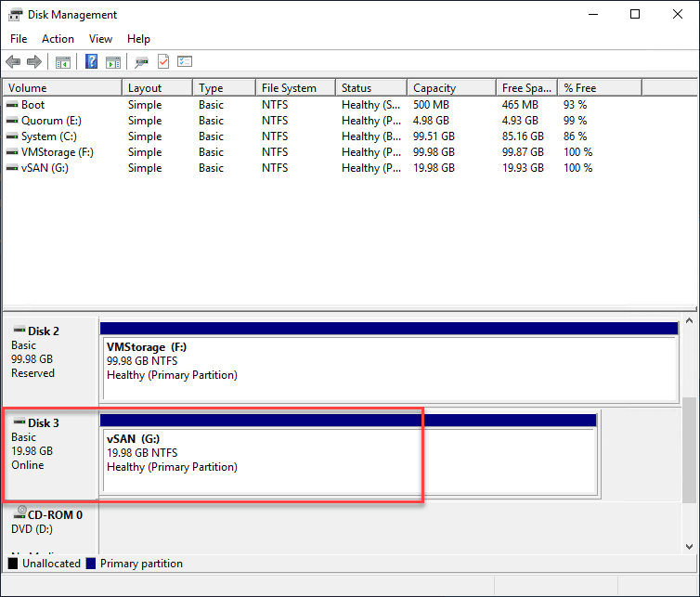Click the drive icon beside Boot volume

click(12, 105)
